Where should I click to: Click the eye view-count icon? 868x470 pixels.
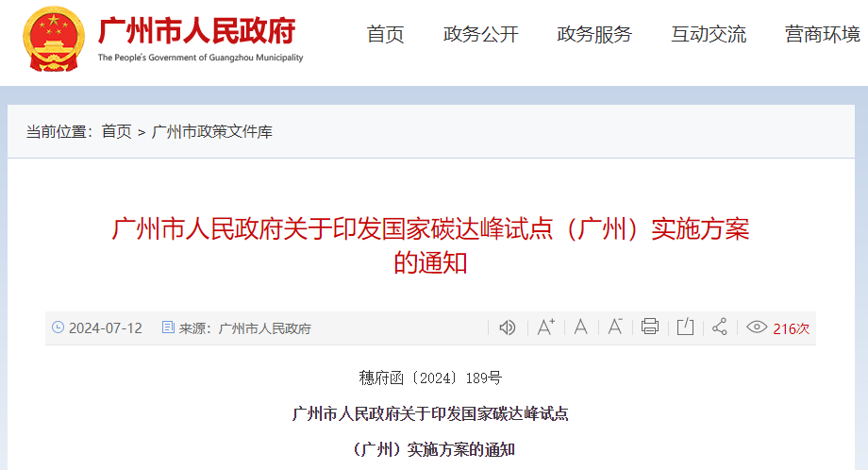coord(756,327)
